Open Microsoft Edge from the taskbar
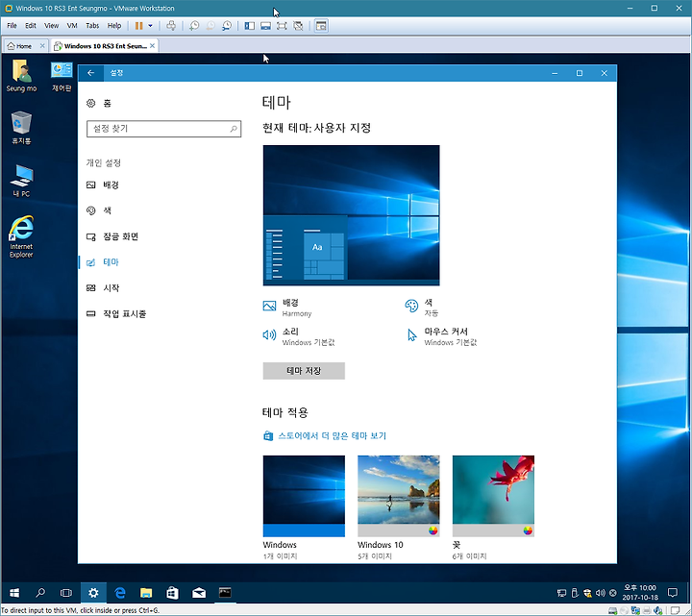 [x=119, y=593]
